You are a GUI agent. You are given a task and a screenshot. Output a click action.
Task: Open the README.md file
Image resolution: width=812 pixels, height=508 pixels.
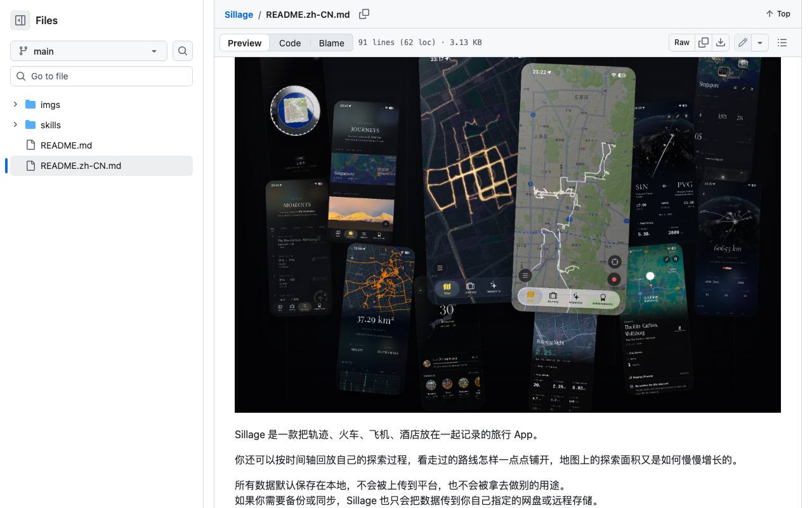point(66,145)
